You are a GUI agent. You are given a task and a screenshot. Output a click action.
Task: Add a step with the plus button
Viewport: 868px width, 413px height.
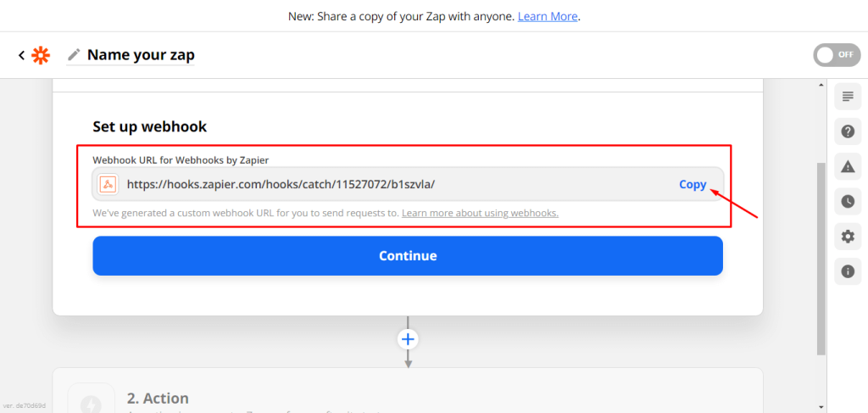point(408,339)
